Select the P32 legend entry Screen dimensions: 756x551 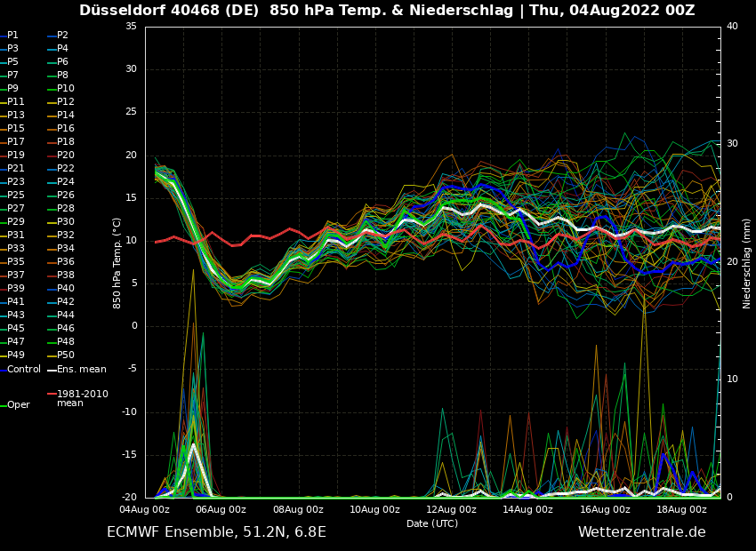click(66, 236)
